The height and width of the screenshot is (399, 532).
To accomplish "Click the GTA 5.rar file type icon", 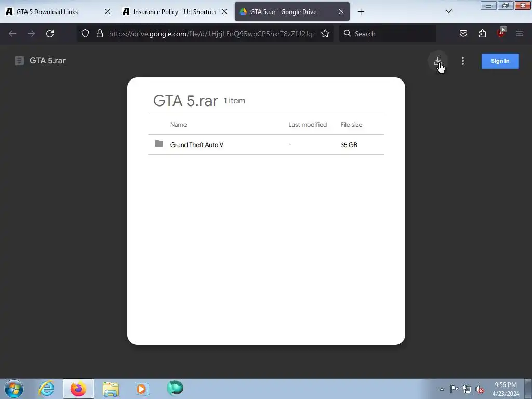I will pos(19,61).
